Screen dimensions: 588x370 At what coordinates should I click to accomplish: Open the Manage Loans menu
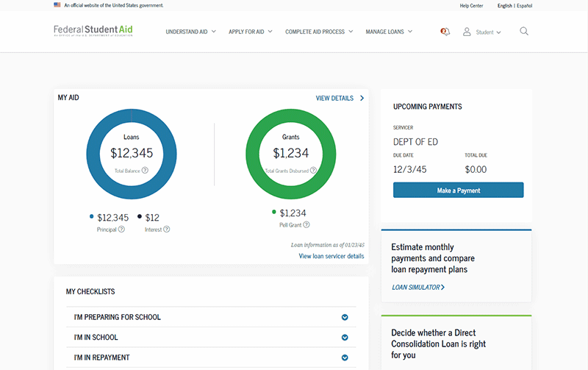pos(389,32)
